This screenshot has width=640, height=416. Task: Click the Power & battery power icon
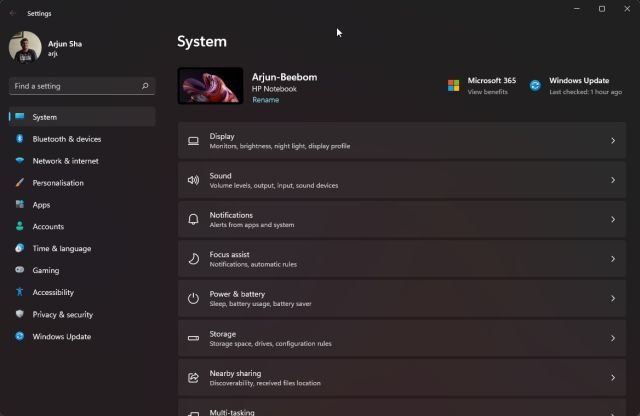tap(193, 298)
